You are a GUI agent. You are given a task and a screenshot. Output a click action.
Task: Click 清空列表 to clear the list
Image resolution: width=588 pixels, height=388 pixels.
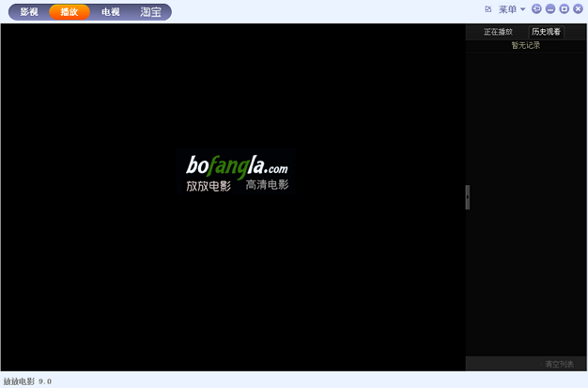[x=559, y=364]
